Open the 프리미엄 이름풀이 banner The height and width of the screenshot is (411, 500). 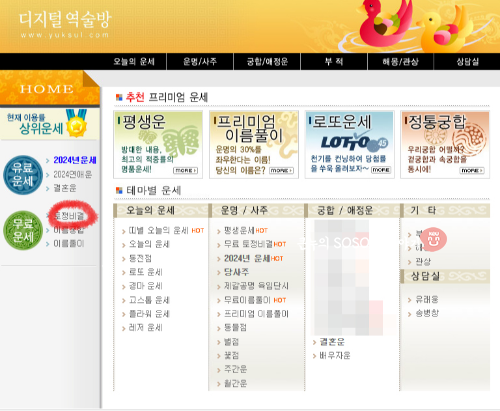pos(254,144)
